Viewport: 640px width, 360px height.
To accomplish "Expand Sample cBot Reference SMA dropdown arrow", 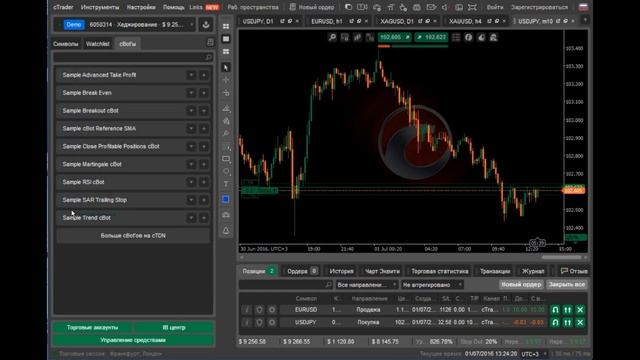I will (191, 129).
